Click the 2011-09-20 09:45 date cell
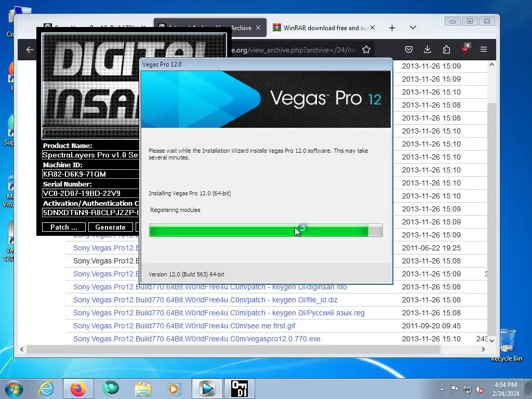 (x=431, y=326)
